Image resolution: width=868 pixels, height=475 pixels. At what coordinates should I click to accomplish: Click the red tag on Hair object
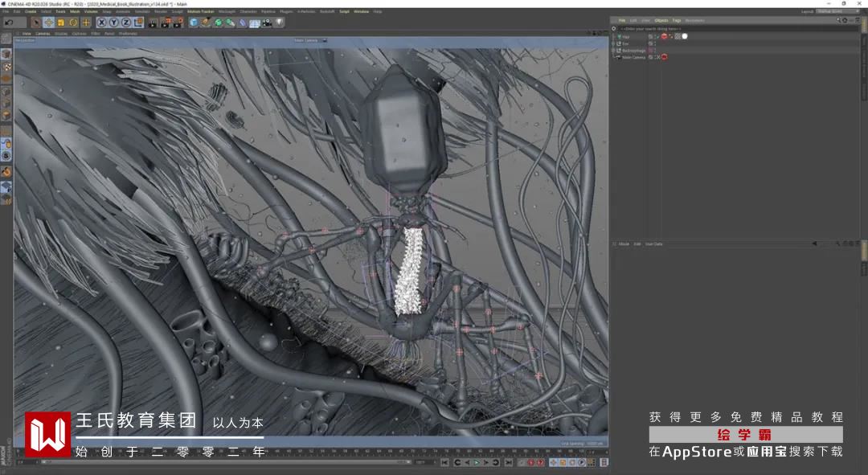pyautogui.click(x=665, y=36)
